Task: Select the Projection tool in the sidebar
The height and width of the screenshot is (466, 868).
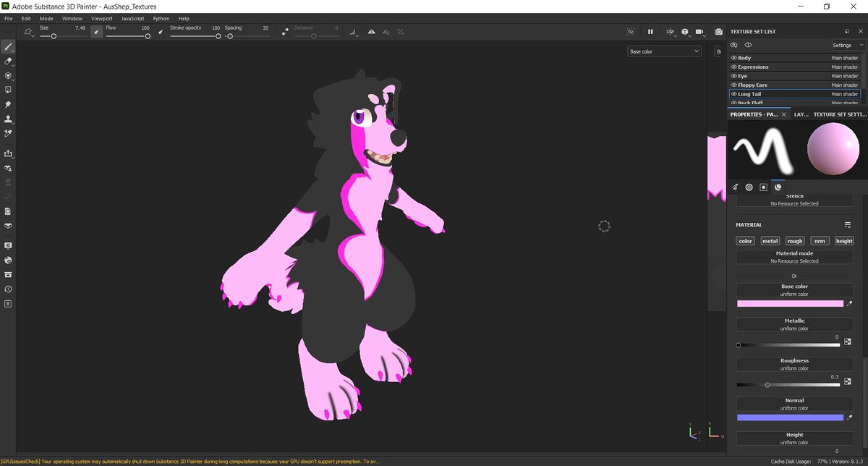Action: pyautogui.click(x=8, y=75)
